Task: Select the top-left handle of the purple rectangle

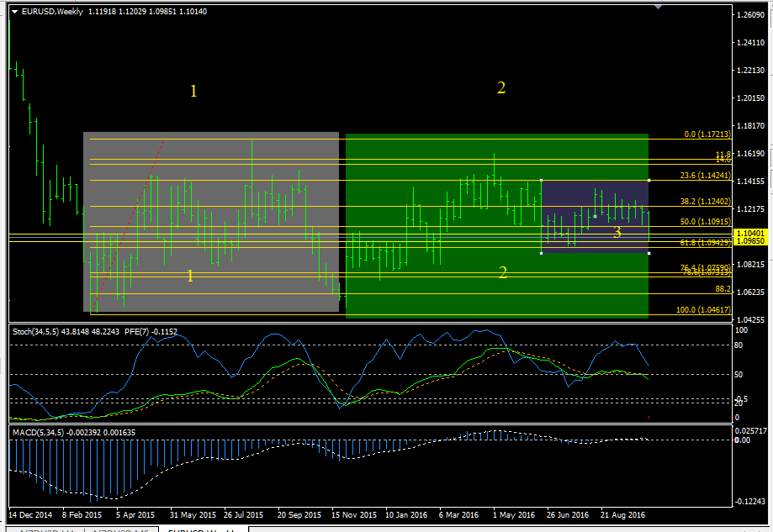Action: [542, 181]
